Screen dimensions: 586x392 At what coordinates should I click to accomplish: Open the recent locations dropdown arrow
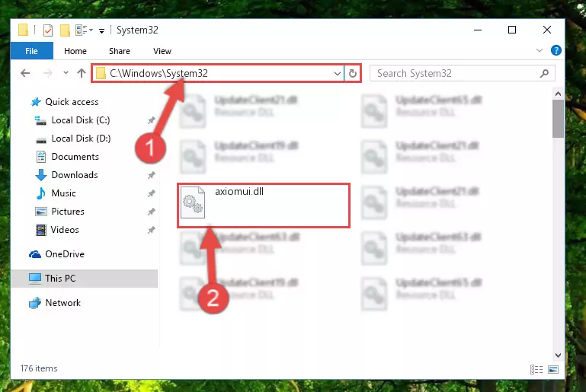click(x=66, y=73)
